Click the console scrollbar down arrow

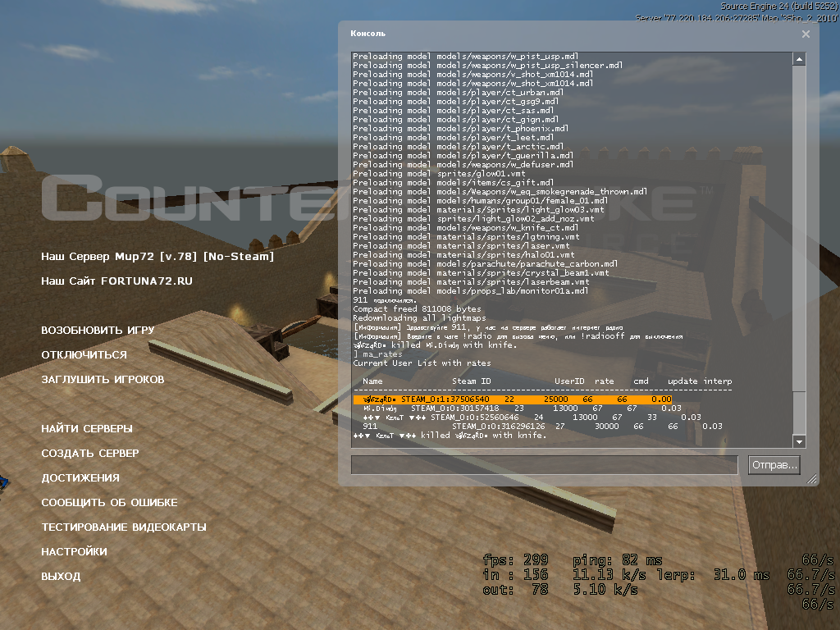coord(799,442)
